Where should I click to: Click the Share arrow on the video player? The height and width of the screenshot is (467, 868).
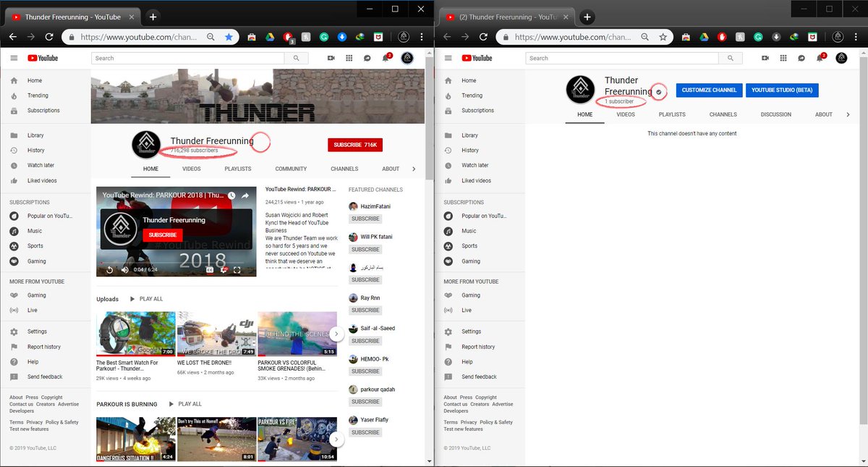(x=246, y=195)
